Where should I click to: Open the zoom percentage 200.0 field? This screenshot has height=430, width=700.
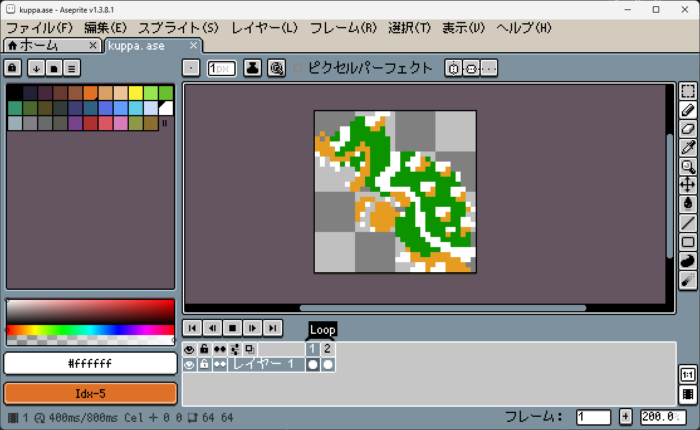coord(658,416)
